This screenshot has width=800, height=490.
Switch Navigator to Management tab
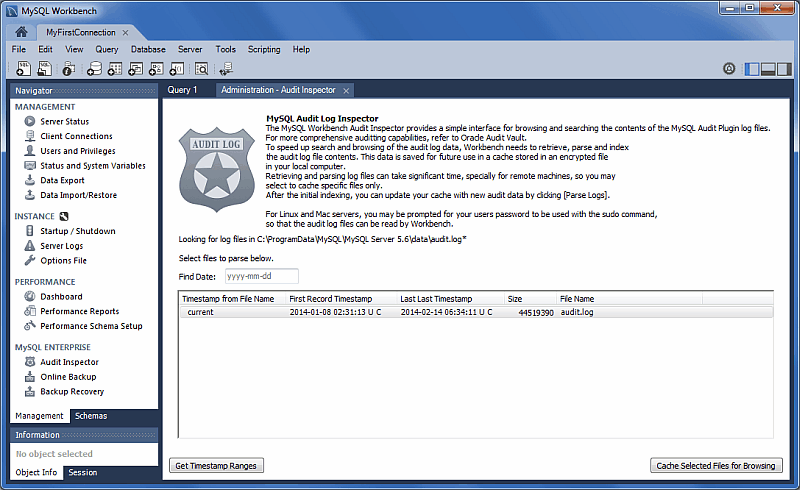[x=39, y=416]
